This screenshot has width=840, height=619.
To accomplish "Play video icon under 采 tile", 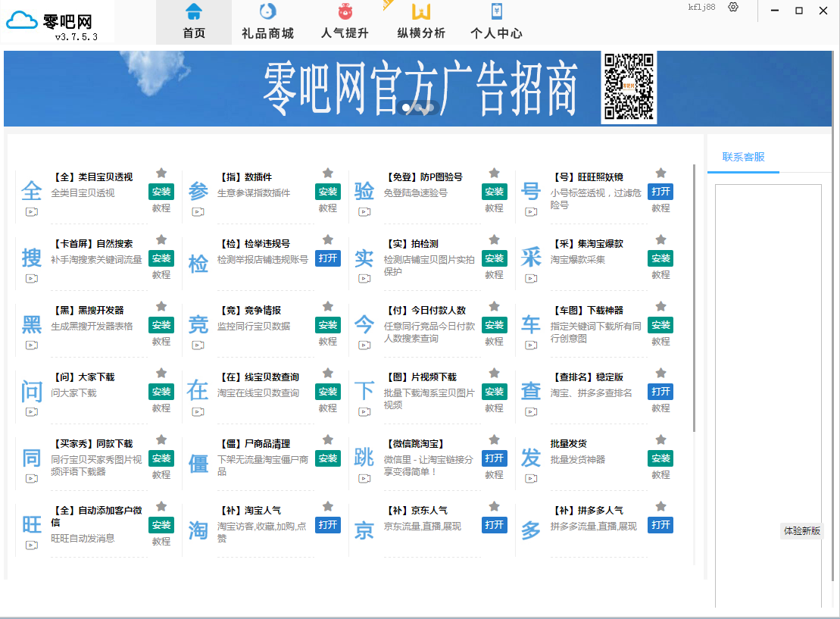I will click(532, 278).
